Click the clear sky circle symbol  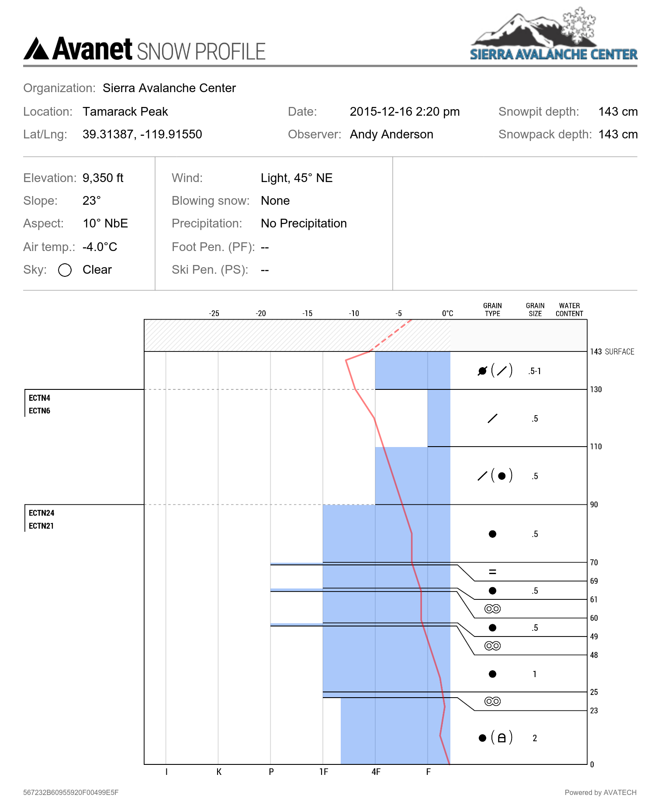click(65, 270)
